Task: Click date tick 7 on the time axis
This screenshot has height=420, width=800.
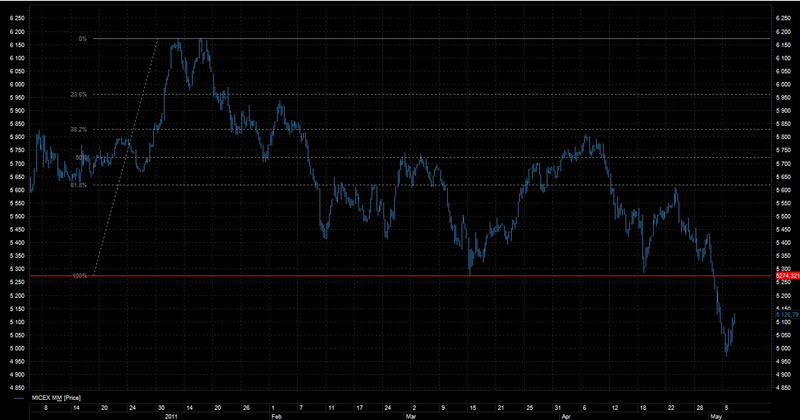Action: click(x=301, y=408)
